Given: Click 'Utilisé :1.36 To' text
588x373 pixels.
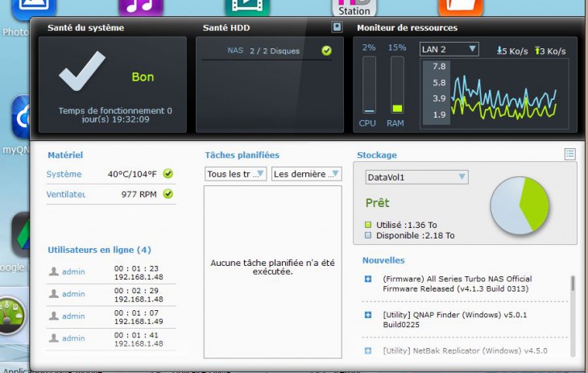Looking at the screenshot, I should [x=407, y=225].
